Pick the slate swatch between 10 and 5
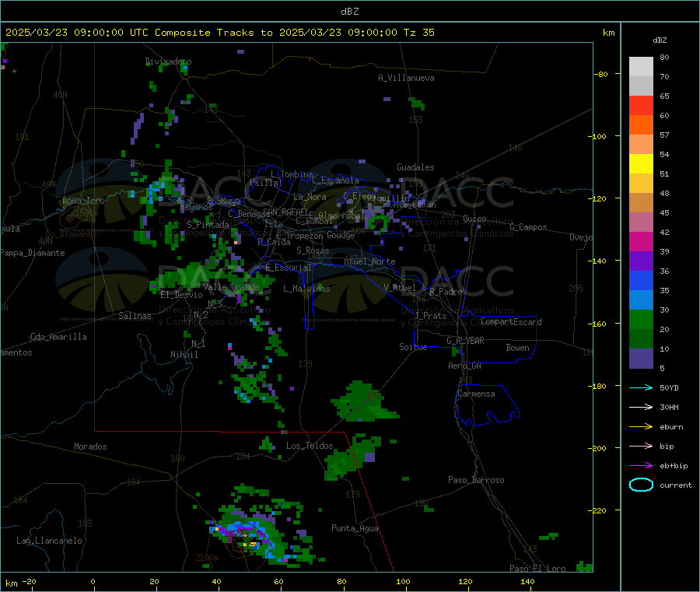Viewport: 700px width, 592px height. [x=641, y=359]
